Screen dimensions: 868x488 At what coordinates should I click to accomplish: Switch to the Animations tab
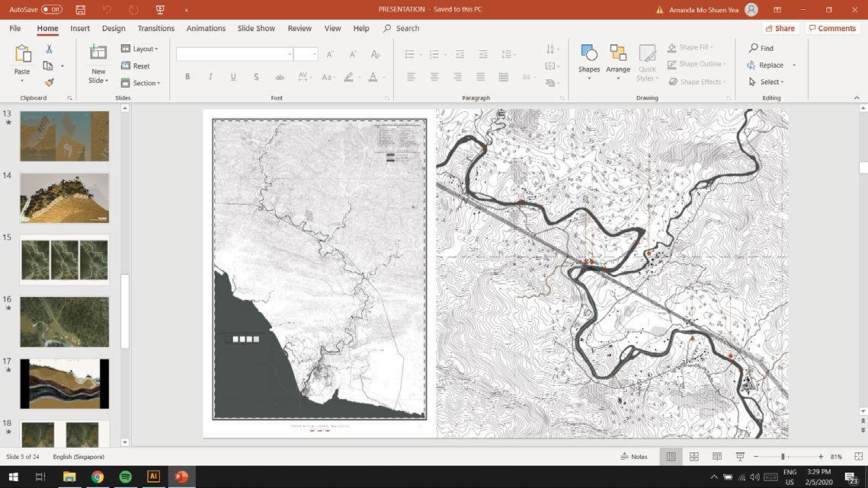click(x=205, y=28)
